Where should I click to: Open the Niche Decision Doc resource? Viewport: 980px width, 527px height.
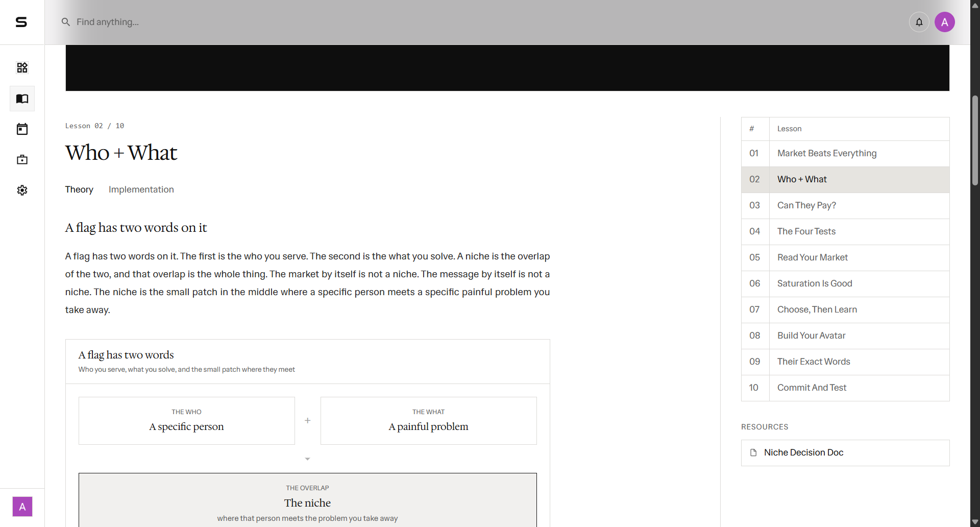coord(845,453)
